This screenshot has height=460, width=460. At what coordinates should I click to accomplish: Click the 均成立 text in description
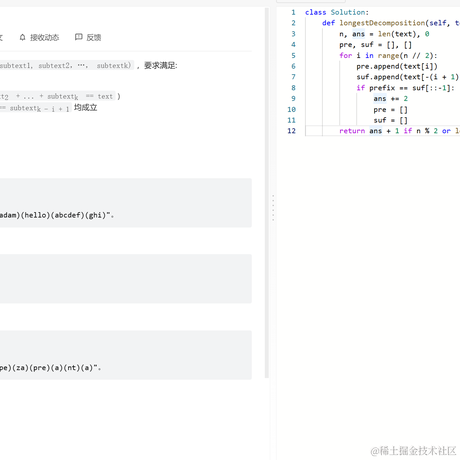(85, 108)
